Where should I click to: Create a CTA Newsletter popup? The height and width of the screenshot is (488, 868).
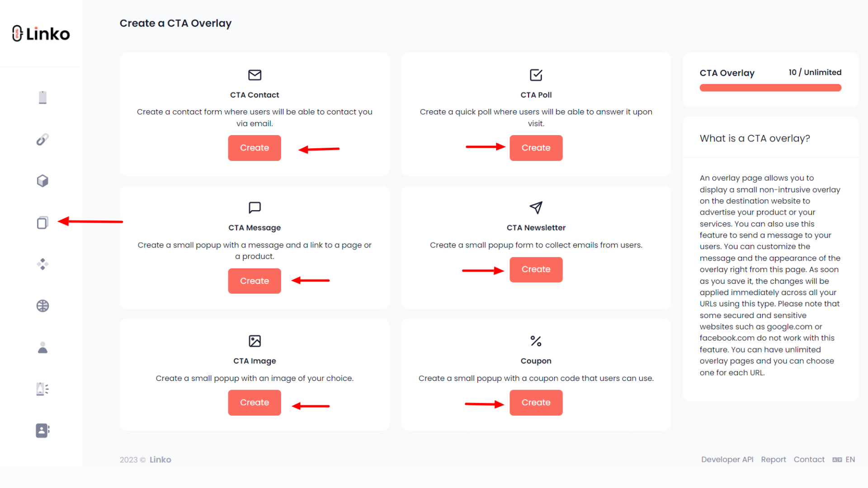click(x=536, y=269)
